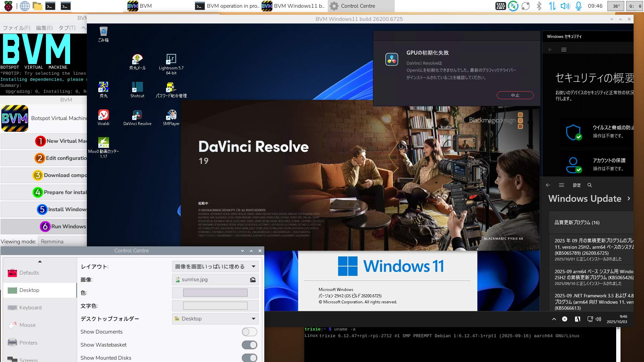Disable the Show Wastebasket switch
The height and width of the screenshot is (362, 644).
249,345
